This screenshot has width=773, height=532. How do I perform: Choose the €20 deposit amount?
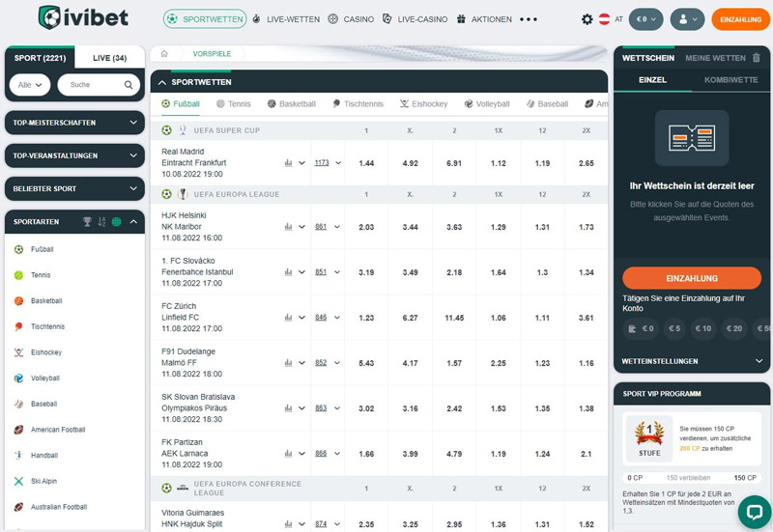click(734, 328)
